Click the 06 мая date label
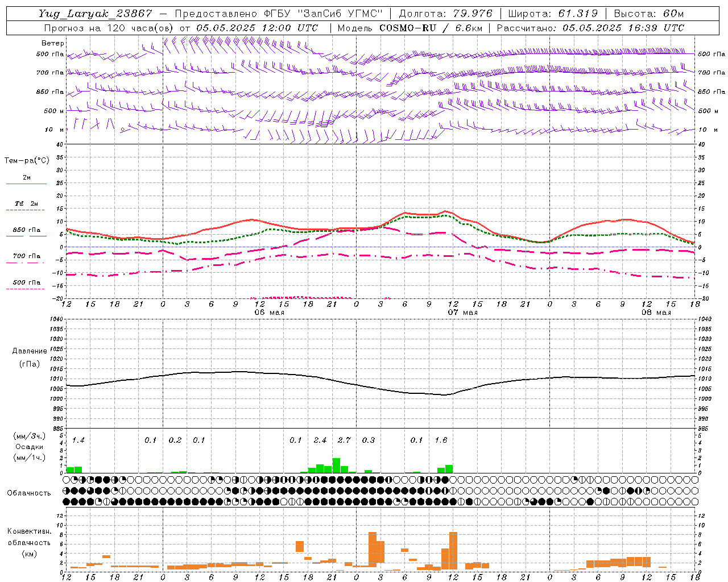Viewport: 728px width, 582px height. pyautogui.click(x=270, y=313)
